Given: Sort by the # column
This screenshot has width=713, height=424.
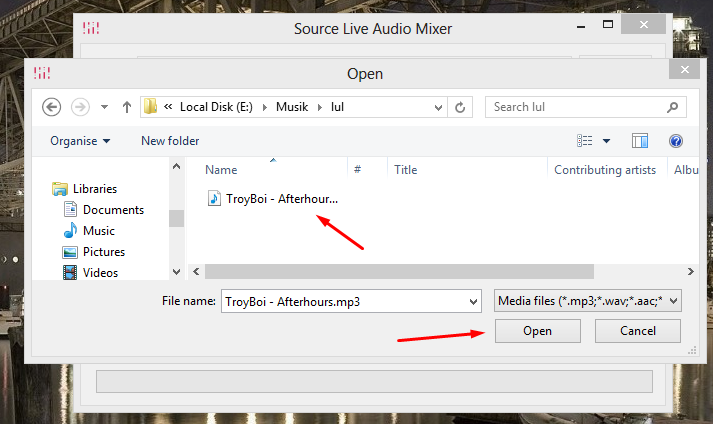Looking at the screenshot, I should (357, 170).
